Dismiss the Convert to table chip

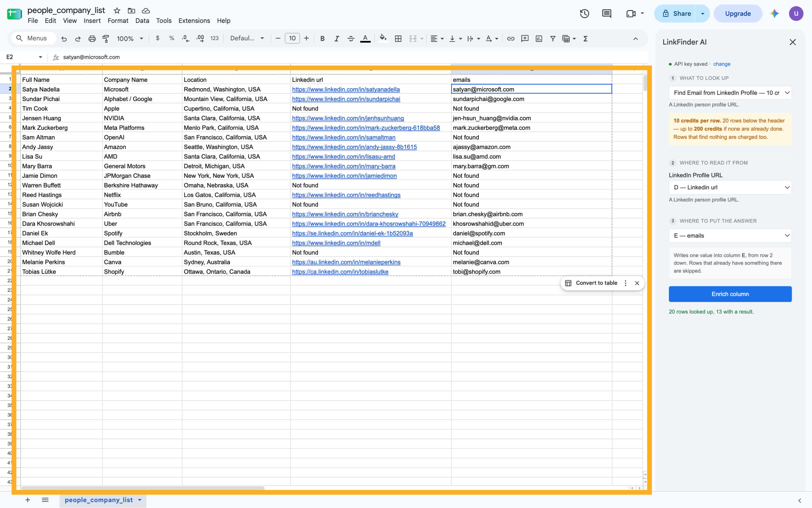coord(637,283)
